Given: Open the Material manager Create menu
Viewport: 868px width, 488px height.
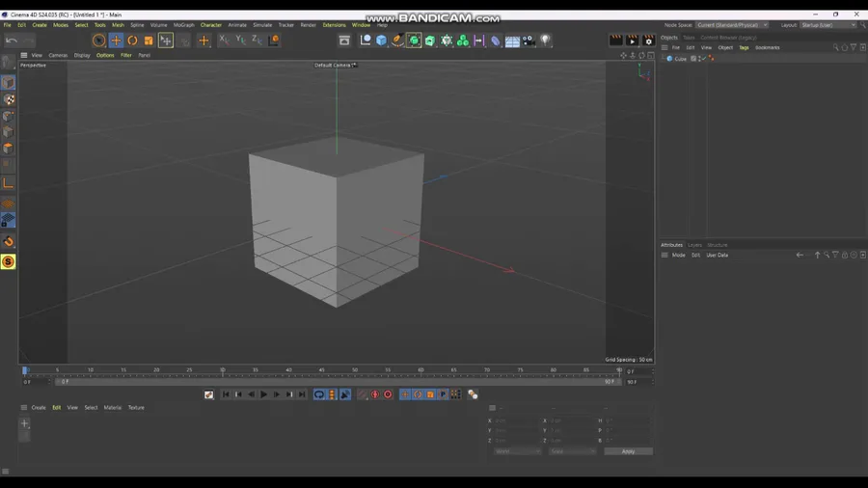Looking at the screenshot, I should pos(39,408).
